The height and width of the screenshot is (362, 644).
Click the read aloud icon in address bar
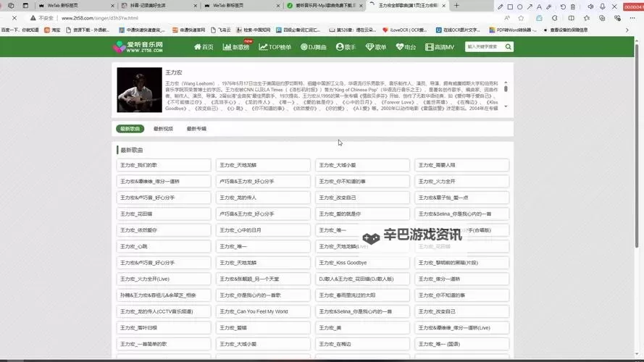point(507,18)
